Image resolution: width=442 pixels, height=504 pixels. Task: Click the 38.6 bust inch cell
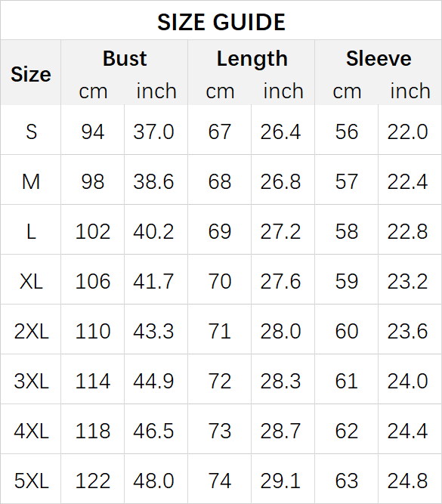[153, 181]
